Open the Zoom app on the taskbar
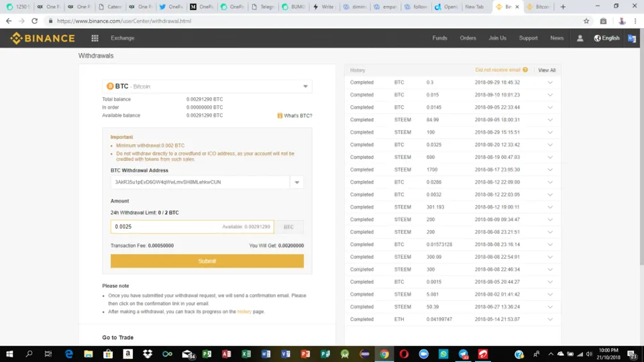Screen dimensions: 644x362 coord(423,354)
